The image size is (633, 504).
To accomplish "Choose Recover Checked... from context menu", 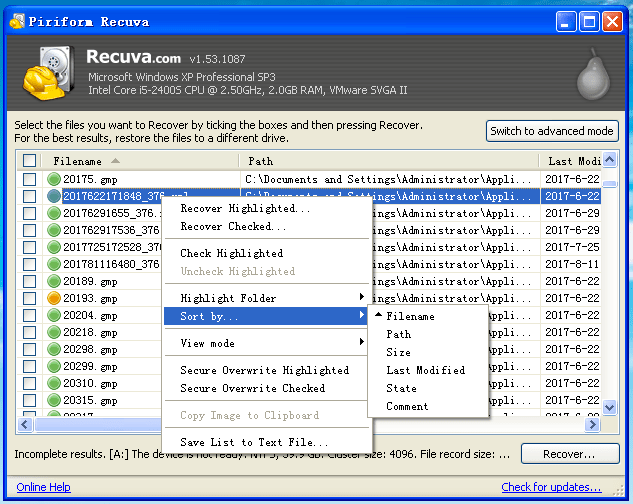I will 266,226.
